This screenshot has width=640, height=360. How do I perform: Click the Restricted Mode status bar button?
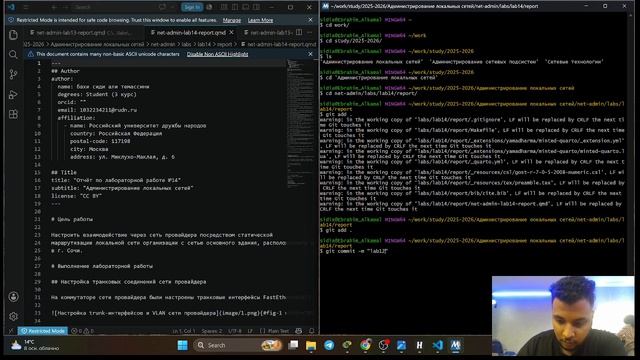click(x=43, y=331)
